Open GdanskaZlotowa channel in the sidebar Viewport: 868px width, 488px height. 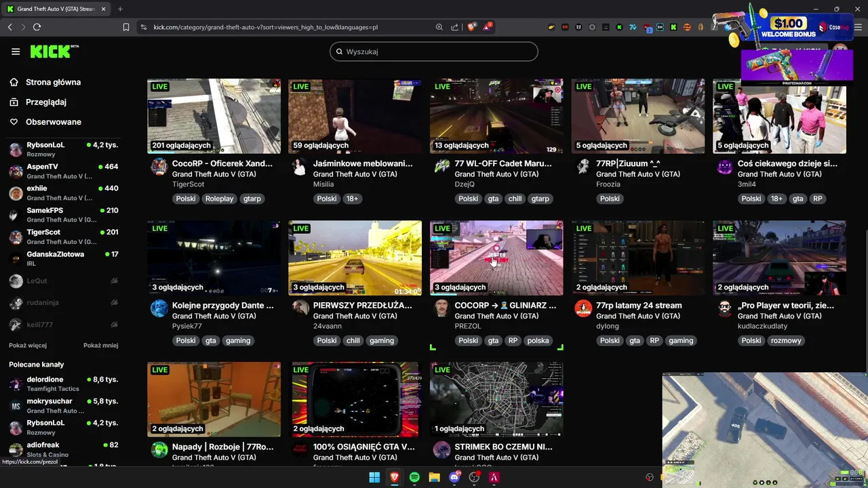tap(63, 258)
